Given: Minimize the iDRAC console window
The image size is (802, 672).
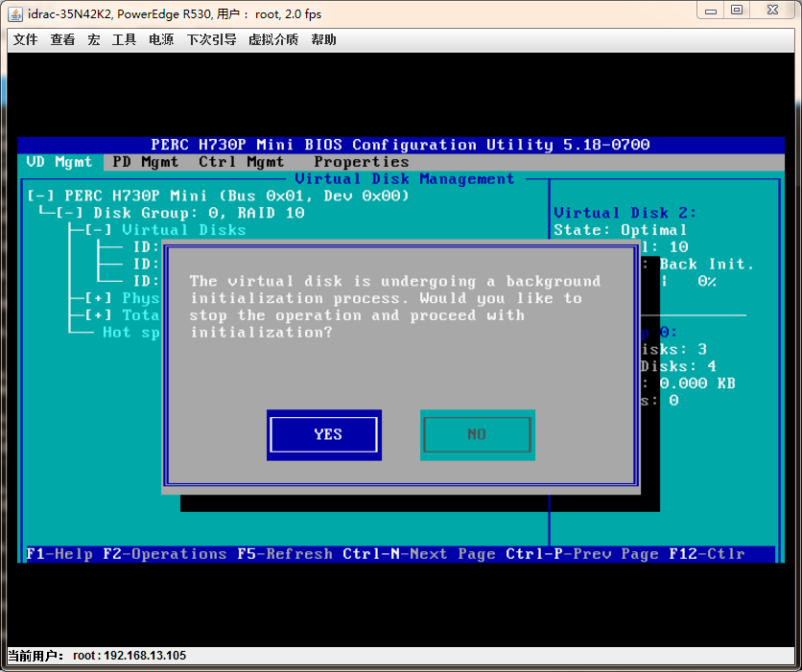Looking at the screenshot, I should pyautogui.click(x=711, y=11).
